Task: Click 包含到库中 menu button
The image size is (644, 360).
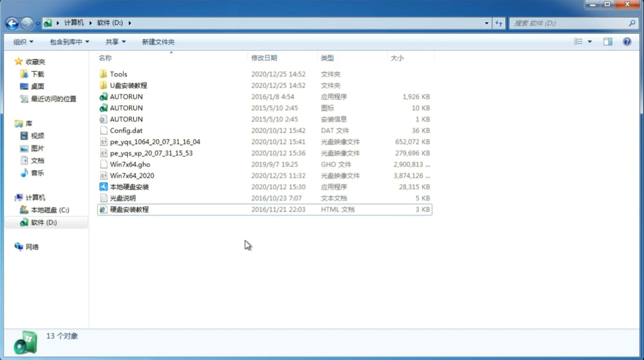Action: tap(69, 42)
